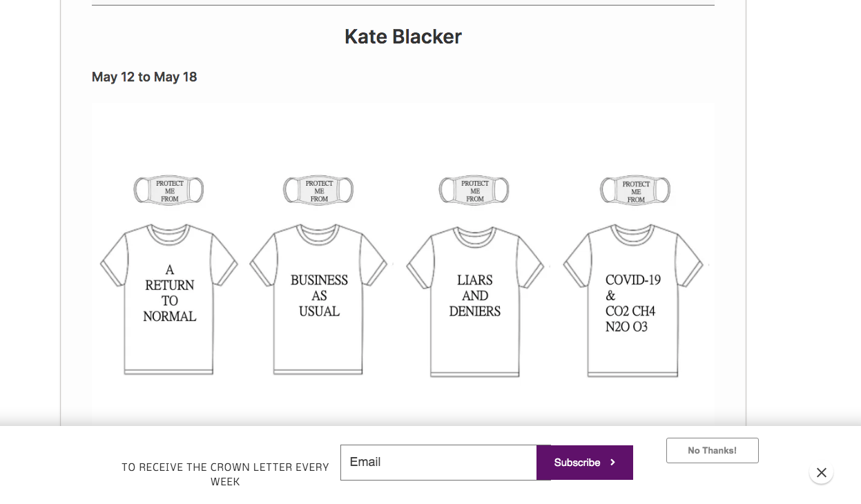This screenshot has height=504, width=861.
Task: Click the collar of the LIARS AND DENIERS shirt
Action: 474,235
